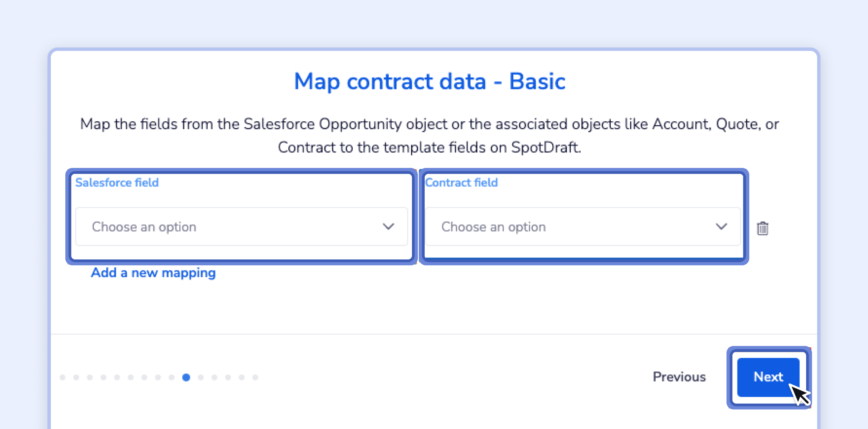Select the seventh step pagination dot
868x429 pixels.
click(x=144, y=377)
